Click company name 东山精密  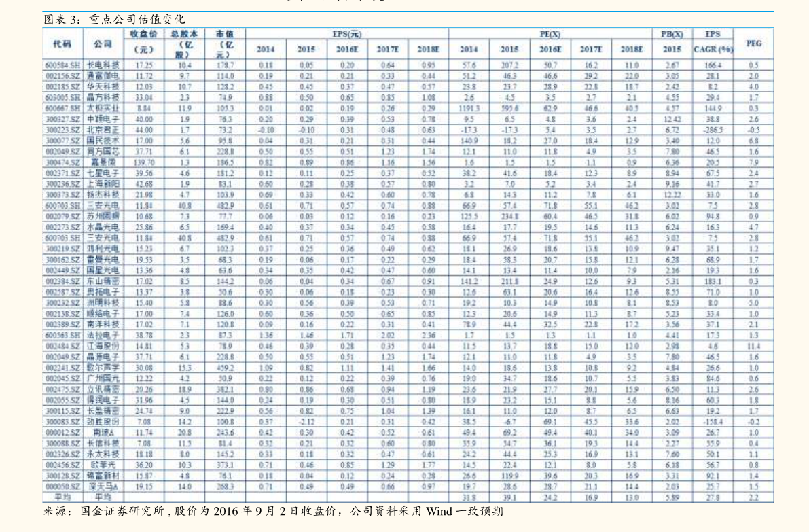[x=103, y=281]
